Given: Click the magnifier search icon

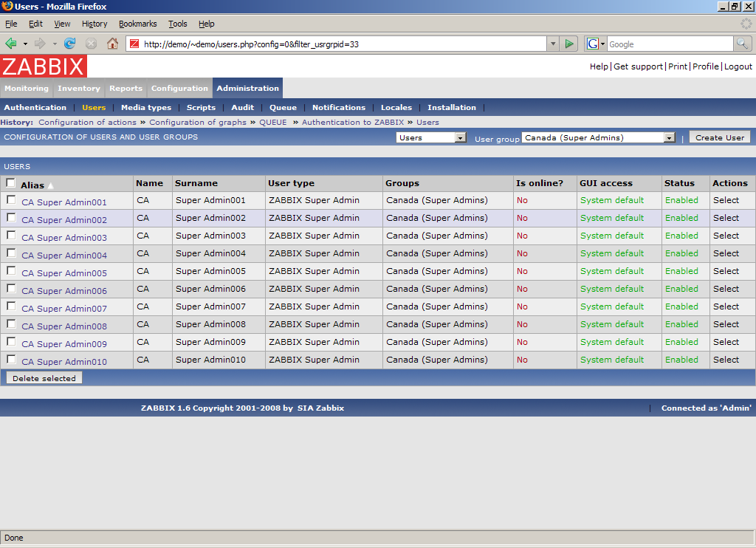Looking at the screenshot, I should click(742, 44).
